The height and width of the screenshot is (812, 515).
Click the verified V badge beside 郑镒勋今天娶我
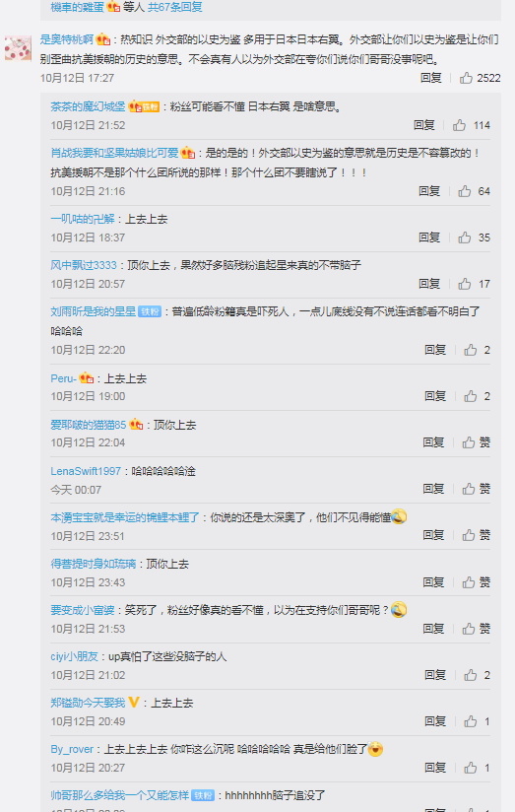134,703
